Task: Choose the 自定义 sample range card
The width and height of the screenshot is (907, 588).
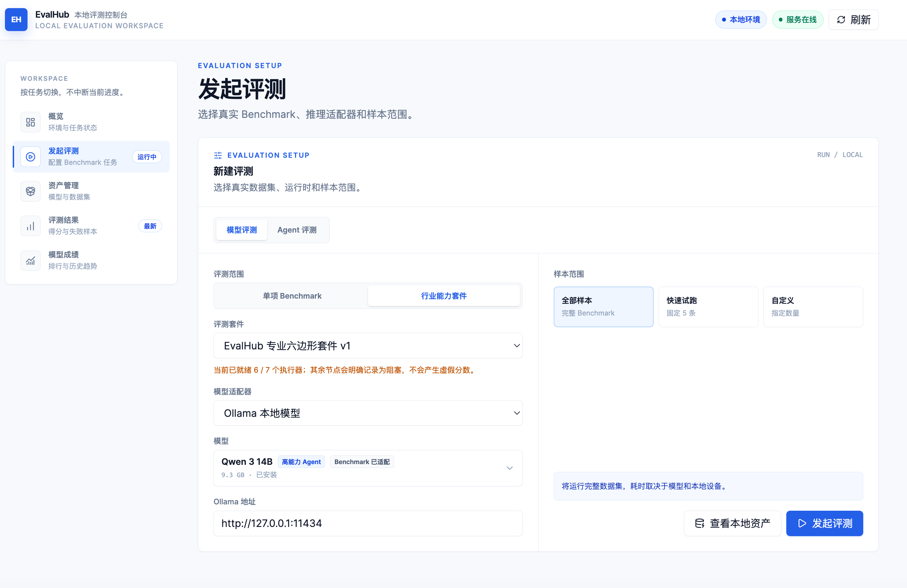Action: 813,307
